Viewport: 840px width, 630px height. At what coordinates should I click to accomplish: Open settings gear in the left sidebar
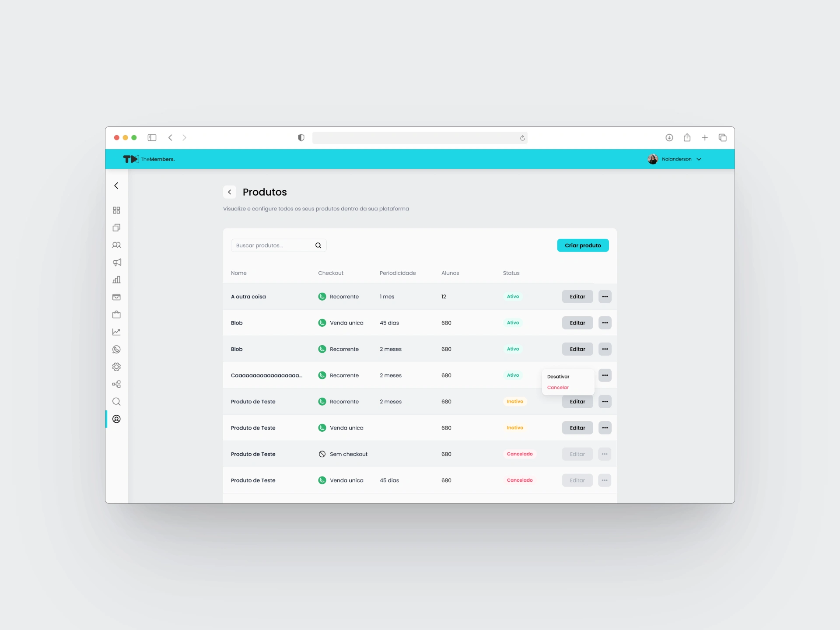[x=116, y=367]
